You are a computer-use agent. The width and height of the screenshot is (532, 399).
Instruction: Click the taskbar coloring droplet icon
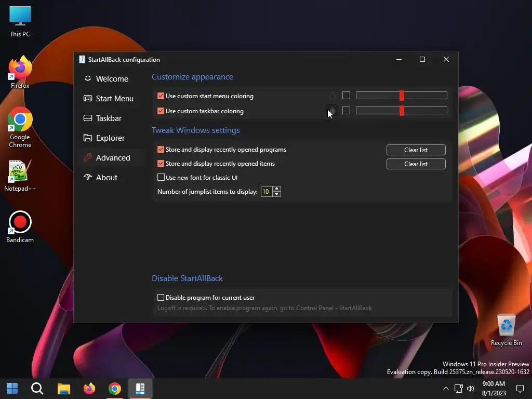click(x=332, y=111)
